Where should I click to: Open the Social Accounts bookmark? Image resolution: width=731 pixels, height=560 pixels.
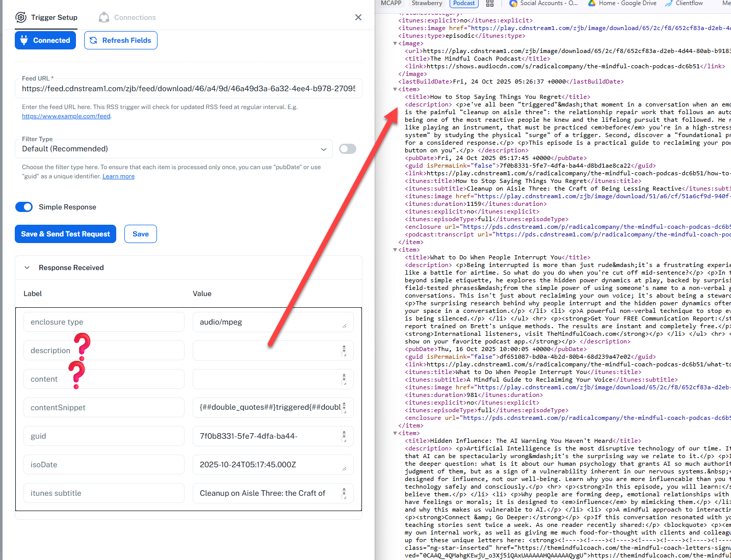click(543, 3)
